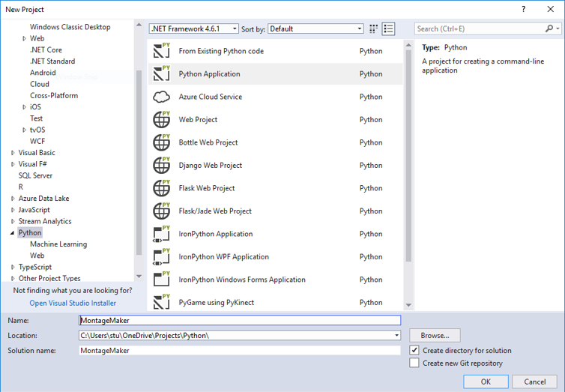Select the R category

tap(20, 187)
